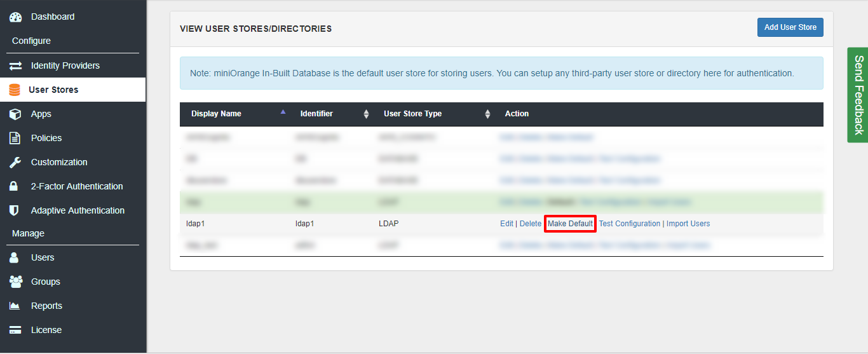Click the 2-Factor Authentication lock icon
The width and height of the screenshot is (868, 354).
point(13,187)
